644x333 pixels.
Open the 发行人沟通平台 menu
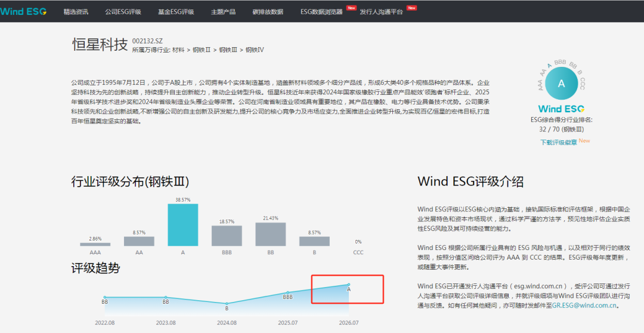pos(381,12)
